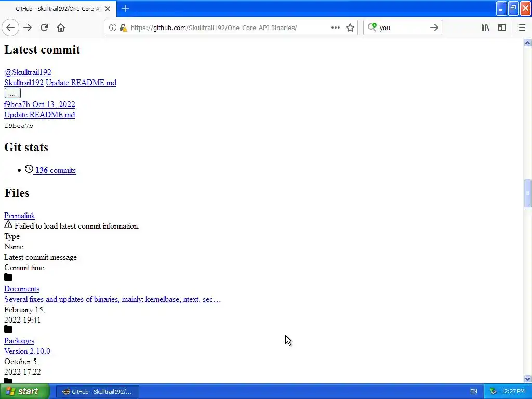This screenshot has height=399, width=532.
Task: Open the Permalink link
Action: point(20,216)
